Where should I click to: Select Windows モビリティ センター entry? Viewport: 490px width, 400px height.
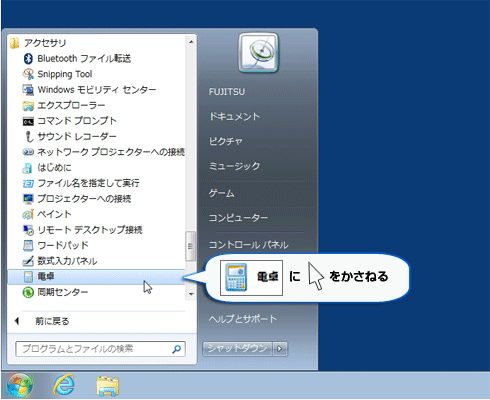97,90
